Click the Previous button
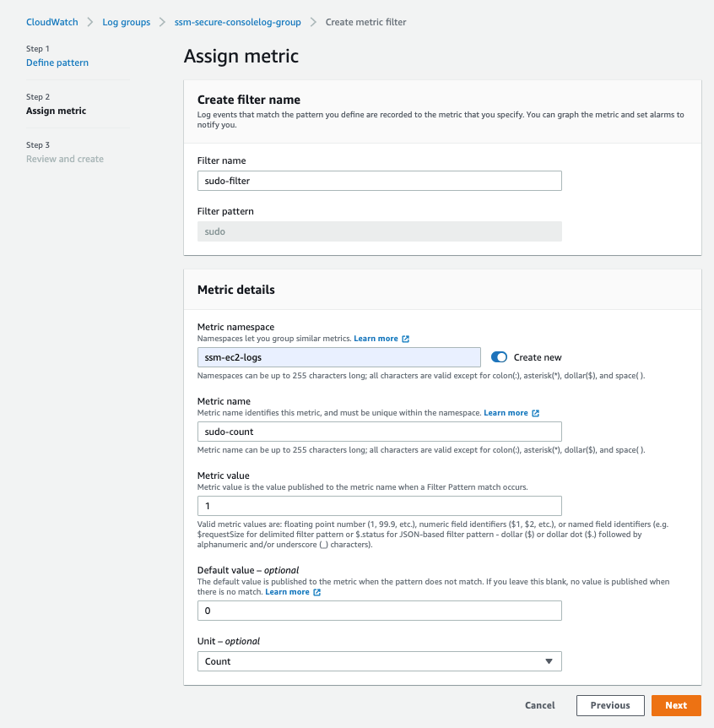Screen dimensions: 714x728 point(610,705)
